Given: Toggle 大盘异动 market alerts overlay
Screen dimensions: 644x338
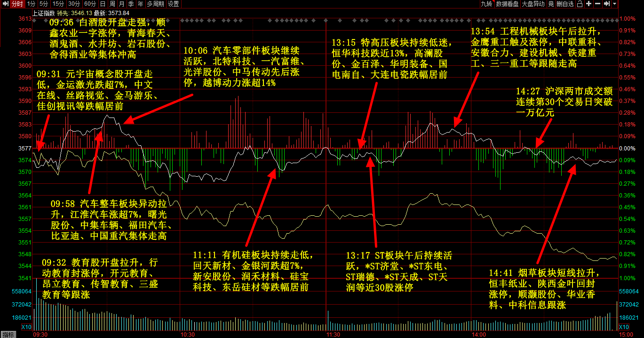Looking at the screenshot, I should click(533, 4).
